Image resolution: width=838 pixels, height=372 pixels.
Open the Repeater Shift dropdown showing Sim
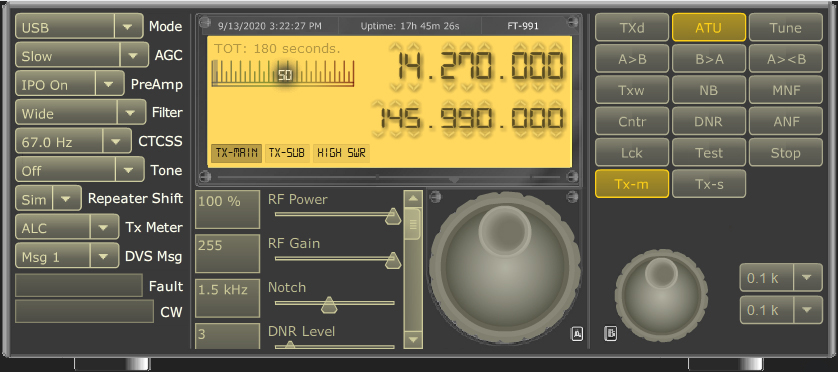click(48, 199)
